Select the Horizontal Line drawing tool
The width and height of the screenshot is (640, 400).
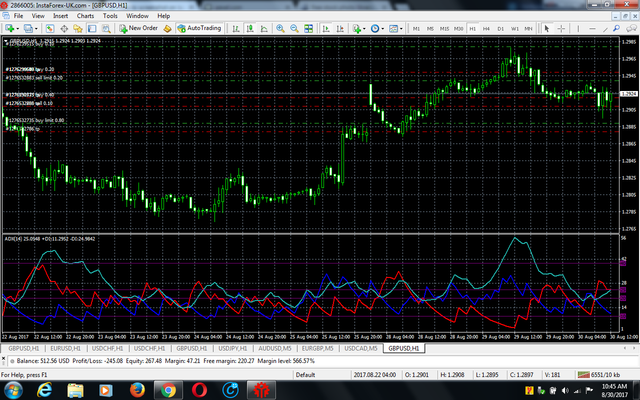592,29
